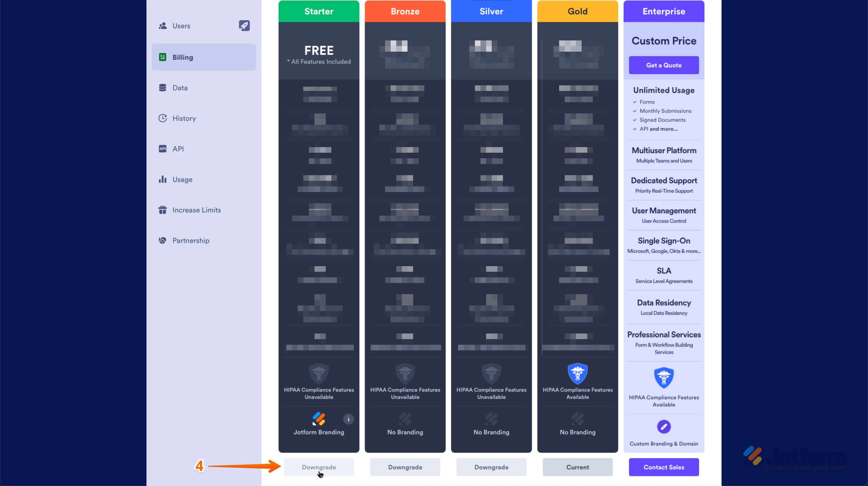Viewport: 868px width, 486px height.
Task: Click the History clock icon in sidebar
Action: pyautogui.click(x=163, y=118)
